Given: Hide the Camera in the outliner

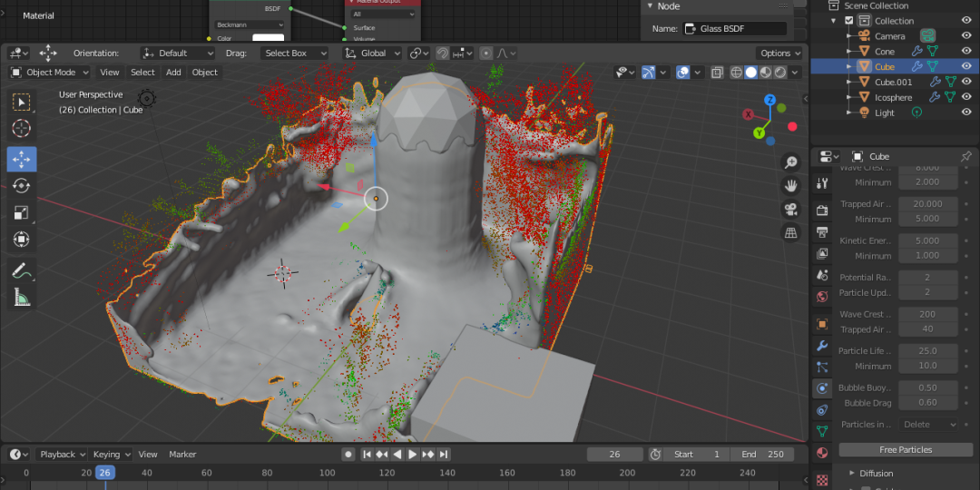Looking at the screenshot, I should [966, 35].
